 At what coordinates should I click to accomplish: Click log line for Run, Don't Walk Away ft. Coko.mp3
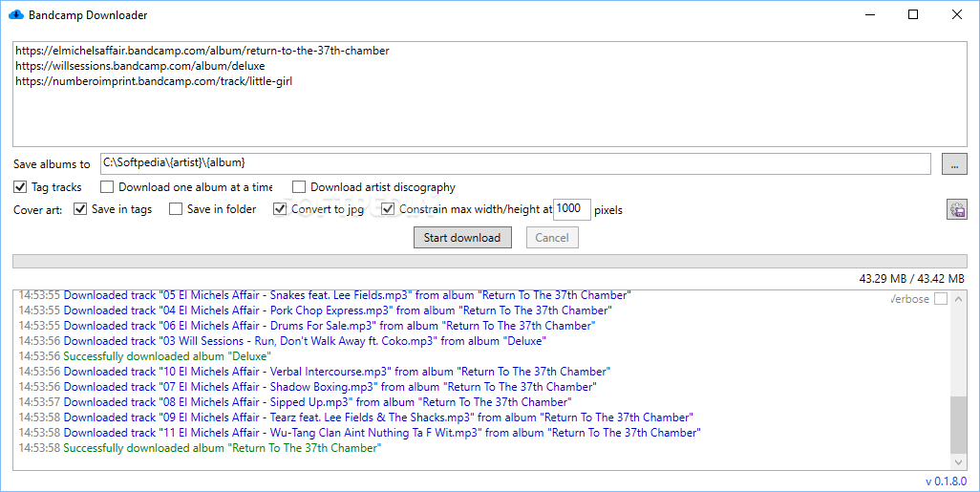pos(283,341)
